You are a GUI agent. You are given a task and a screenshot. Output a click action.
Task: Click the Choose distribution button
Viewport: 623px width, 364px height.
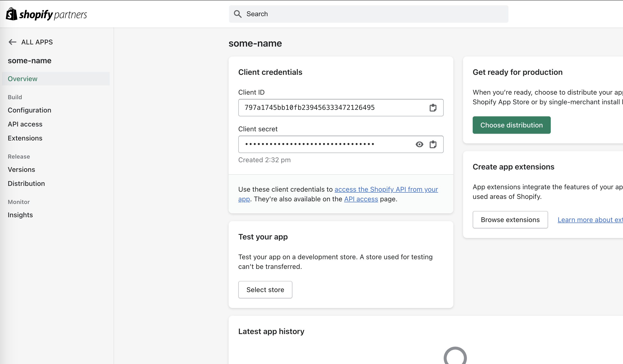(511, 125)
